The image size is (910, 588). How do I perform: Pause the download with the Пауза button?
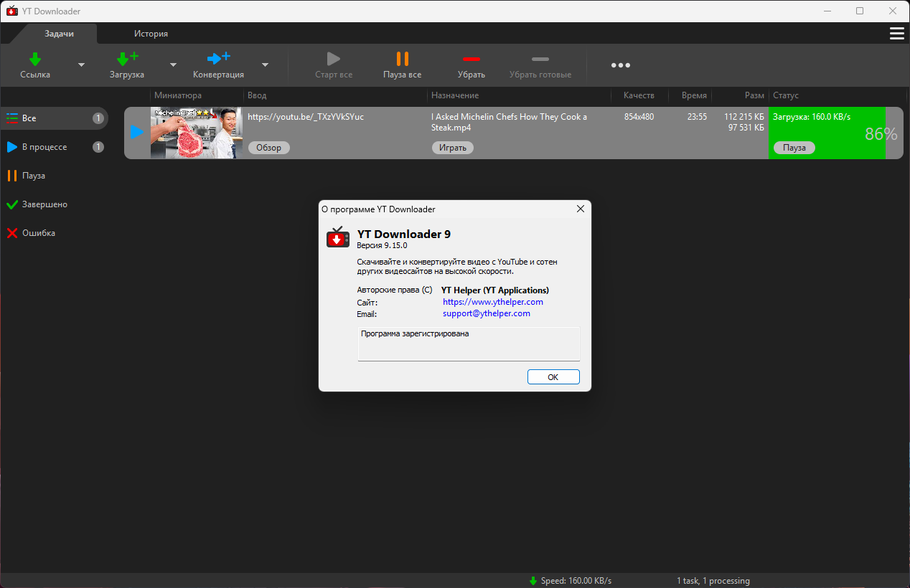click(794, 148)
